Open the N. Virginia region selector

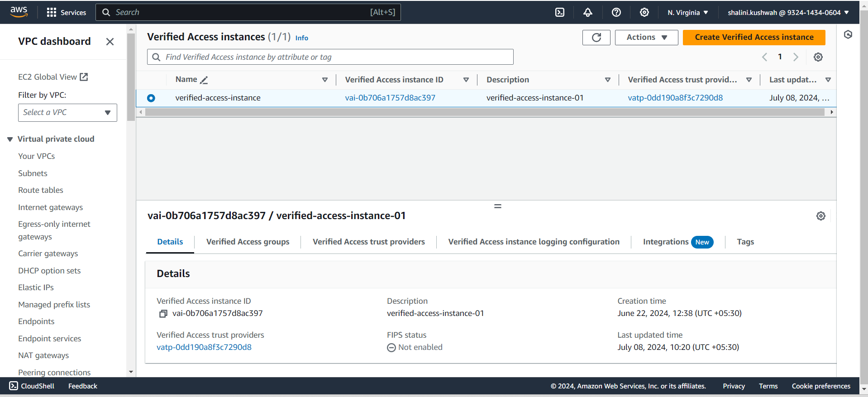point(688,13)
